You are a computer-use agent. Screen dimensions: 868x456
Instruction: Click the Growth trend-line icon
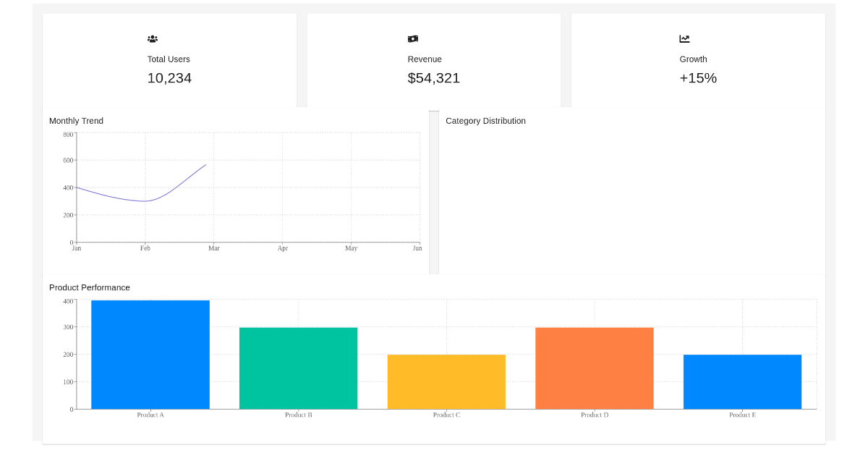[x=684, y=38]
